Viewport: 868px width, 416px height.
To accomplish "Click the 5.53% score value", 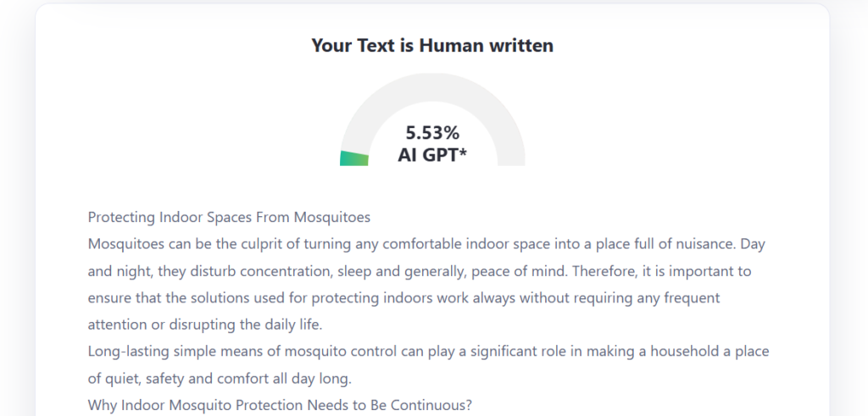I will [432, 133].
